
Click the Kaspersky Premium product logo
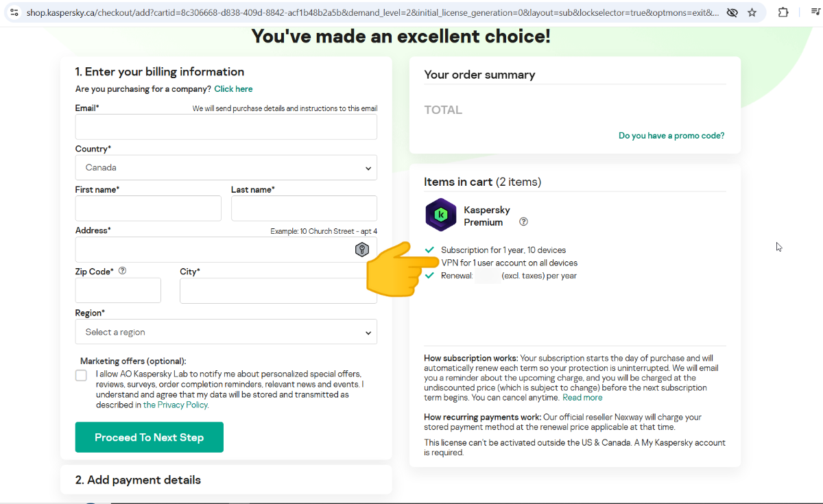tap(441, 215)
